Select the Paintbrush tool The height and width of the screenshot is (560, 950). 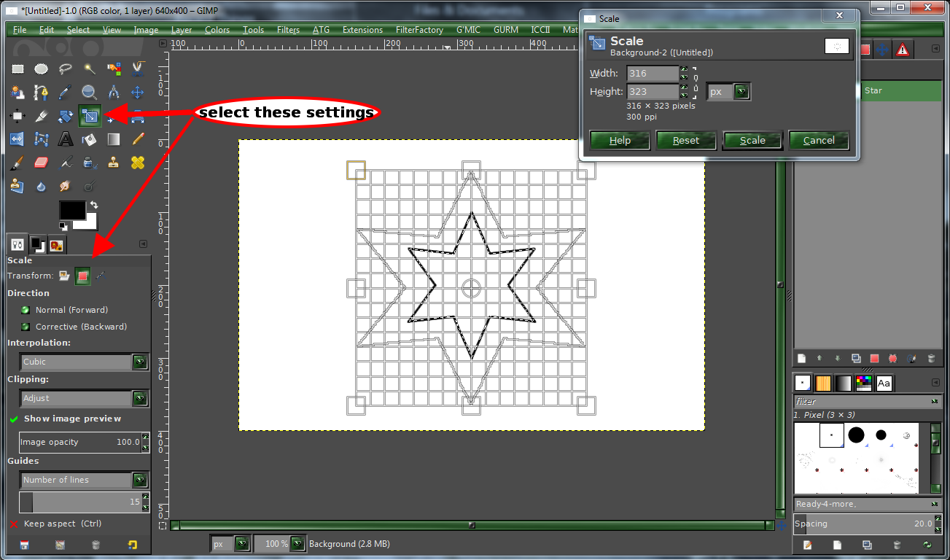click(18, 162)
